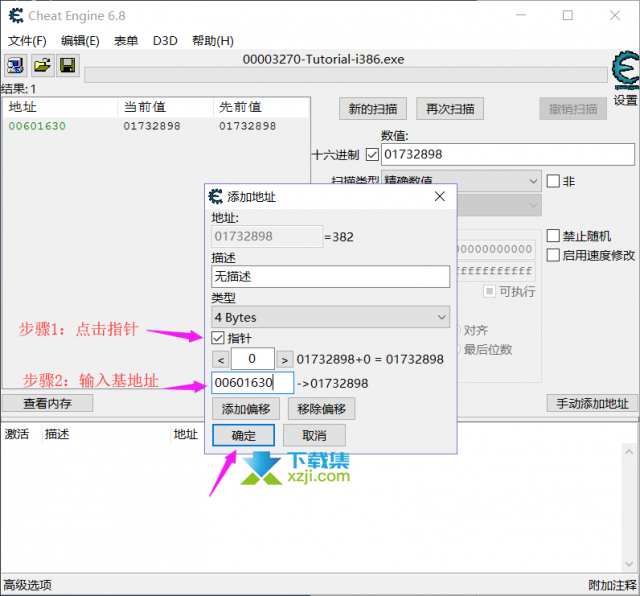
Task: Focus the 描述 field with 无描述
Action: (331, 276)
